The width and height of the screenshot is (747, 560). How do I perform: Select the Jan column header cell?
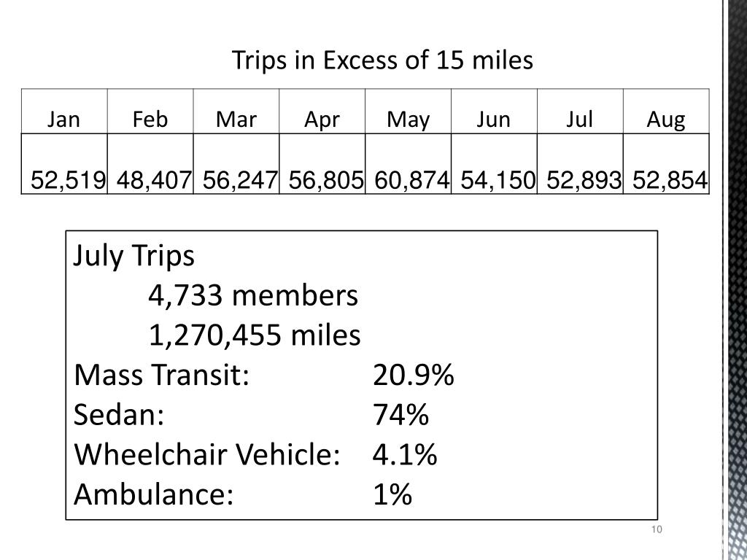point(64,111)
